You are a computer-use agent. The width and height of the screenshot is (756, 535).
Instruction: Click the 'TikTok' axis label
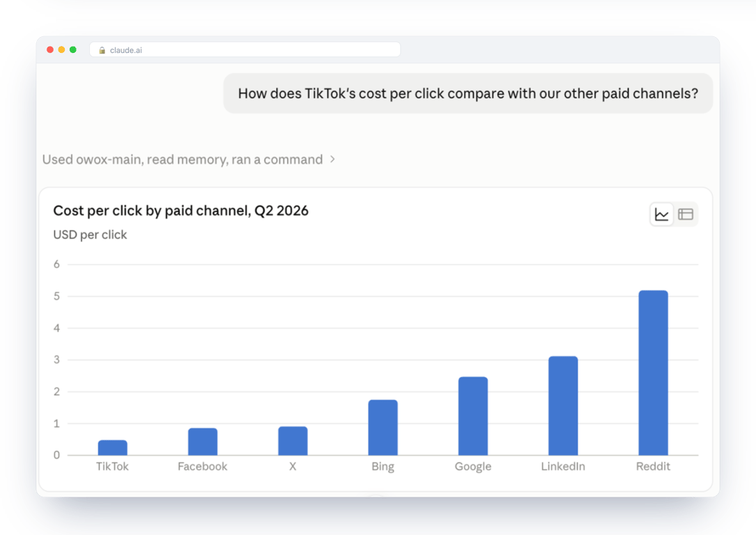(112, 467)
